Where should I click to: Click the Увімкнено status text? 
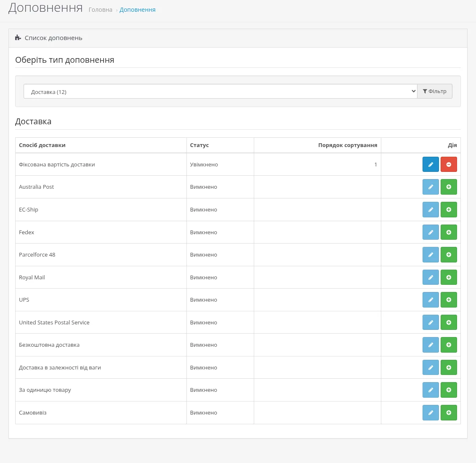pos(204,164)
